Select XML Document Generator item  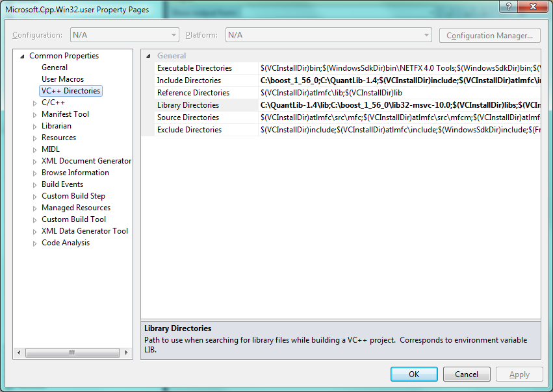coord(86,161)
